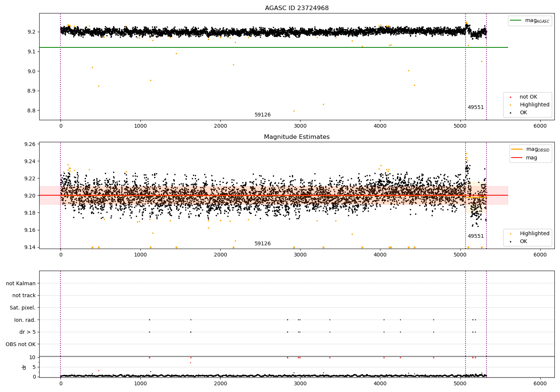This screenshot has height=392, width=560.
Task: Click the 3000 x-axis tick of top plot
Action: pos(300,126)
